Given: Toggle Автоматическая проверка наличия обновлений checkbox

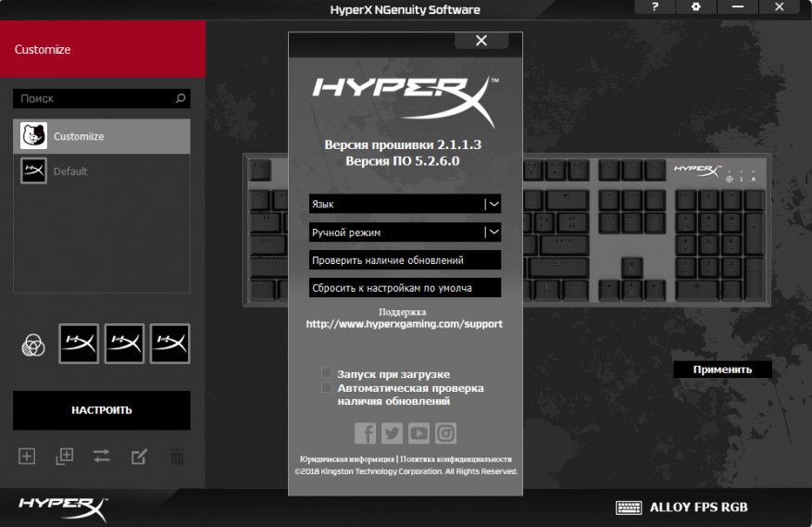Looking at the screenshot, I should [x=327, y=387].
